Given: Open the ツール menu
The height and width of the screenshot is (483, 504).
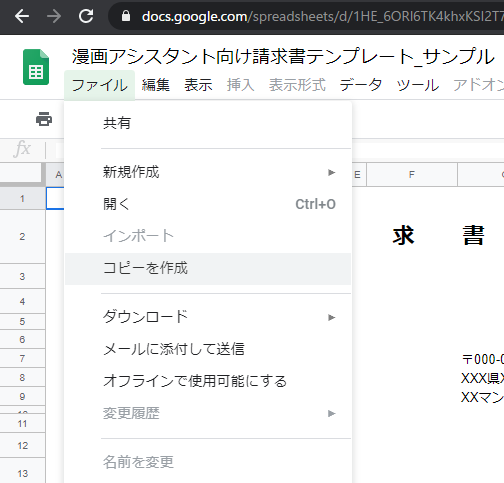Looking at the screenshot, I should pyautogui.click(x=418, y=85).
